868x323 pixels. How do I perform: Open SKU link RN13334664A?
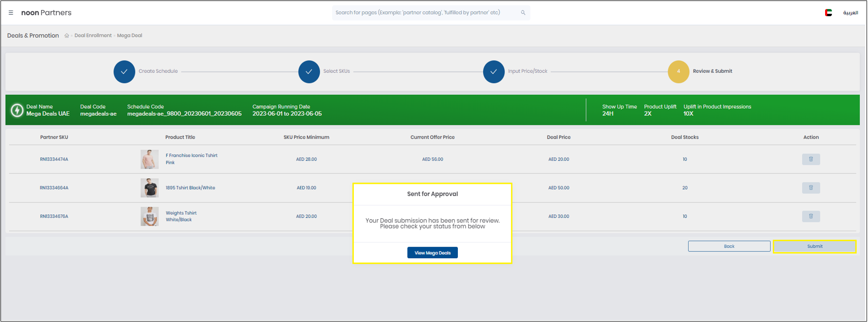point(54,188)
